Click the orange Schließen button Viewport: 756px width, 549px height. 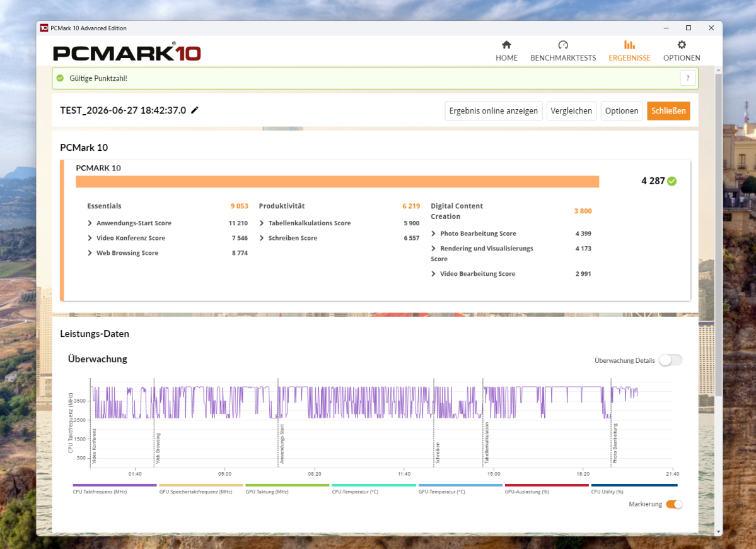click(668, 110)
